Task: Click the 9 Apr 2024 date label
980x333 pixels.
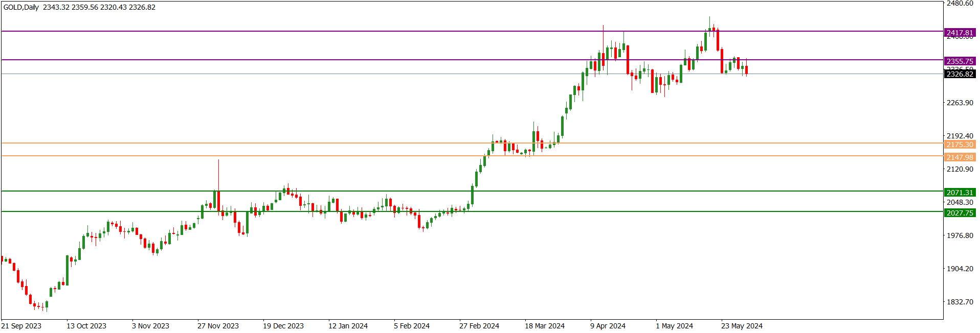Action: [608, 326]
